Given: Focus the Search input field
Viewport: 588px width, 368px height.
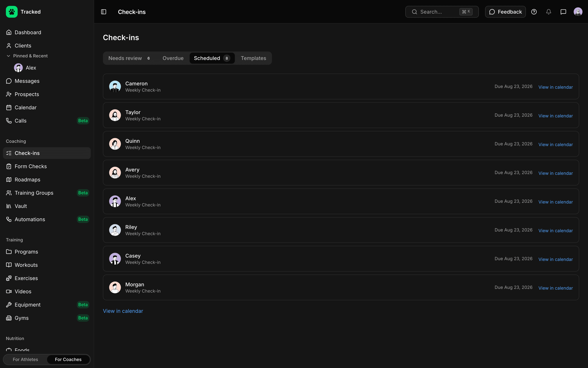Looking at the screenshot, I should [x=442, y=12].
